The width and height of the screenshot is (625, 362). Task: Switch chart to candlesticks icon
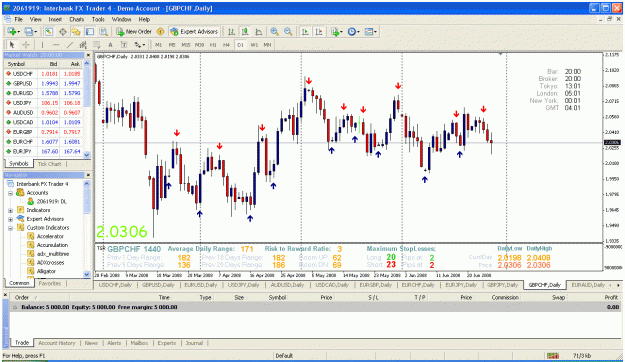[245, 31]
